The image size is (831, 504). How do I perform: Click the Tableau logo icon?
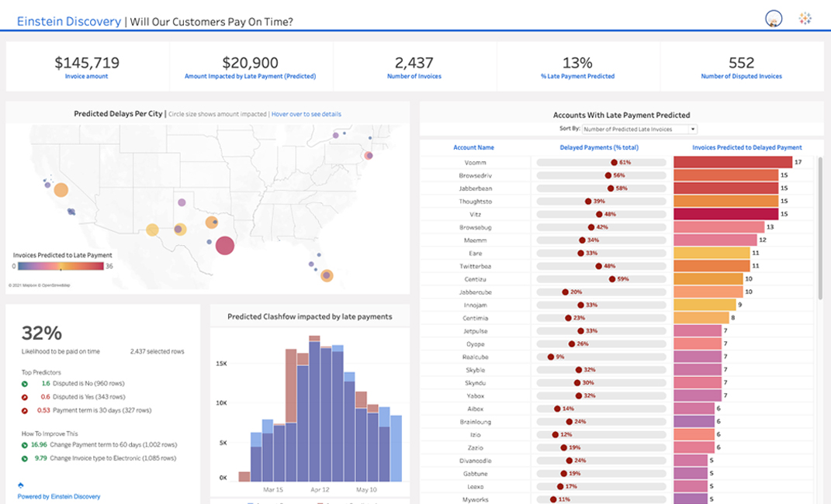tap(805, 19)
